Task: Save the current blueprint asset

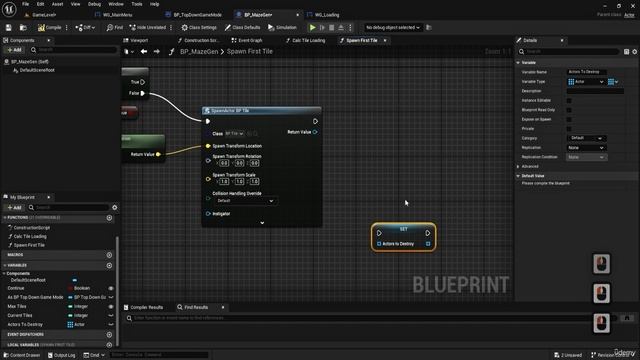Action: 9,27
